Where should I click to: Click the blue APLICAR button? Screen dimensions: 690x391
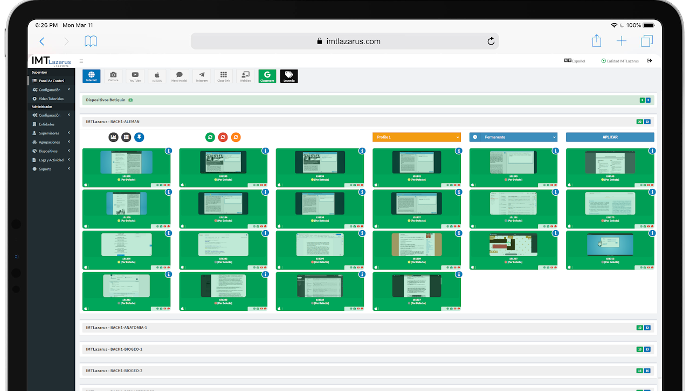(610, 137)
